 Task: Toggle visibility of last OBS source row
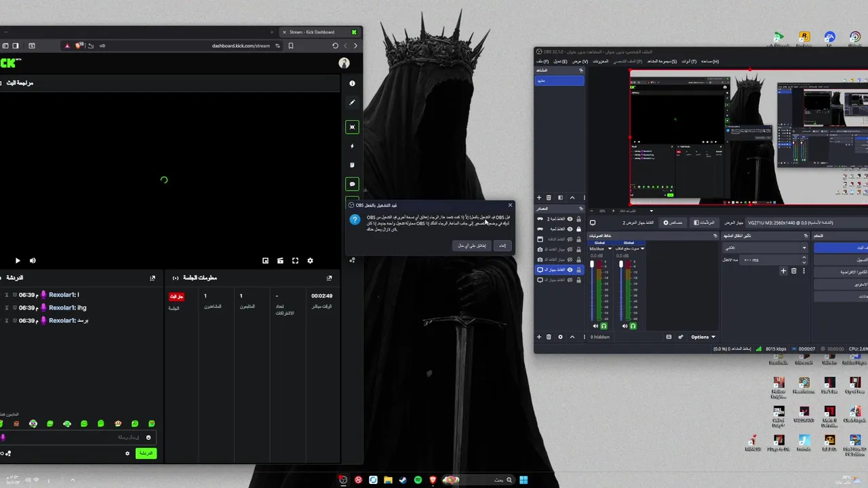(x=570, y=280)
